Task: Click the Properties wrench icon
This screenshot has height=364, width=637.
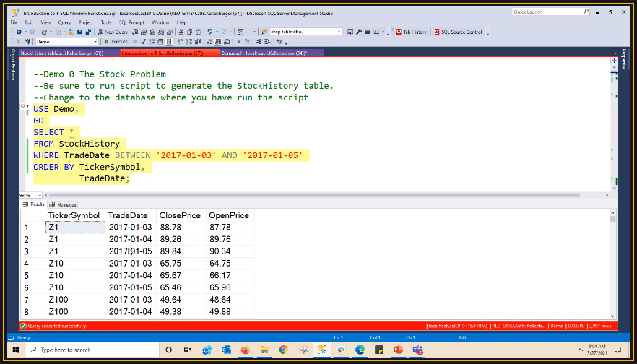Action: (x=359, y=32)
